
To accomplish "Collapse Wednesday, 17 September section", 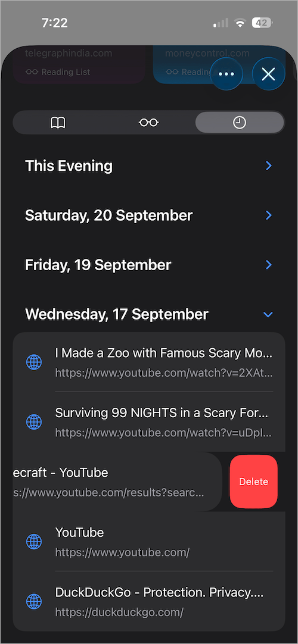I will click(149, 314).
